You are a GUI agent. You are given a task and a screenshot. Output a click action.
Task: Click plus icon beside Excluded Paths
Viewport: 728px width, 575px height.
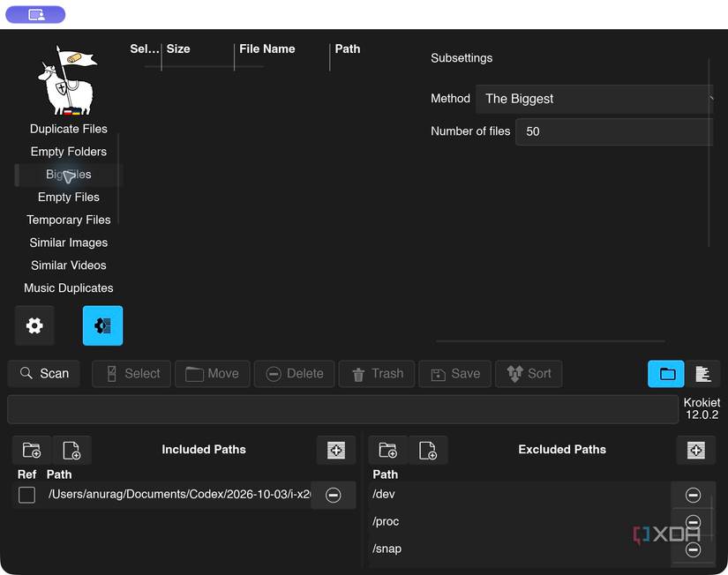696,450
